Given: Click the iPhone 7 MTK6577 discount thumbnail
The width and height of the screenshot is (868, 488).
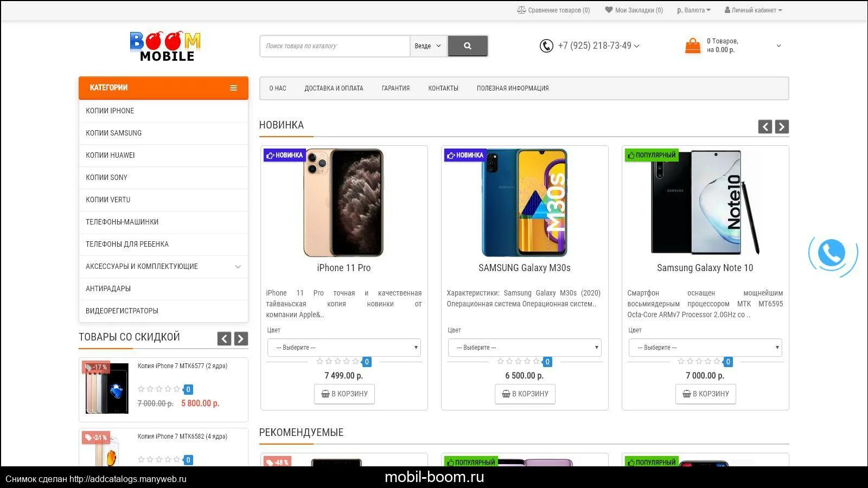Looking at the screenshot, I should pos(107,389).
